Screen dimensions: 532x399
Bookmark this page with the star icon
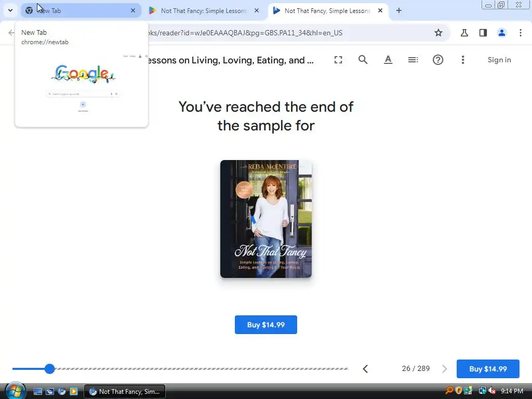438,33
